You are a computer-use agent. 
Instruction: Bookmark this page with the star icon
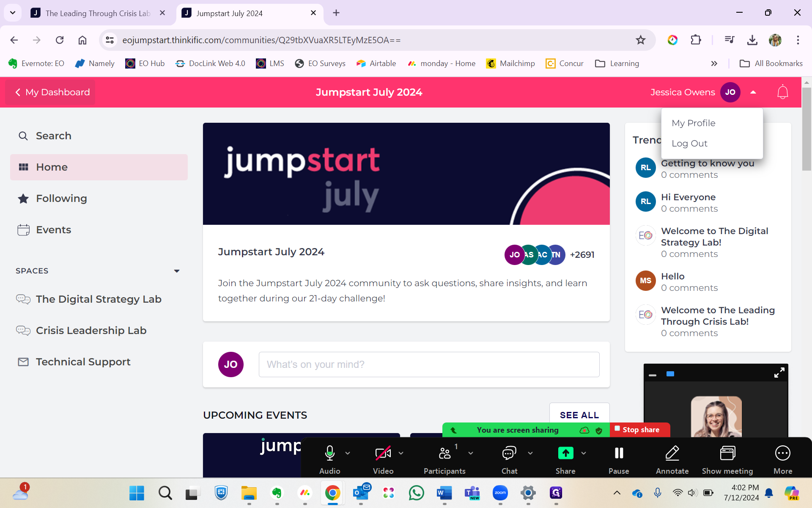(641, 40)
